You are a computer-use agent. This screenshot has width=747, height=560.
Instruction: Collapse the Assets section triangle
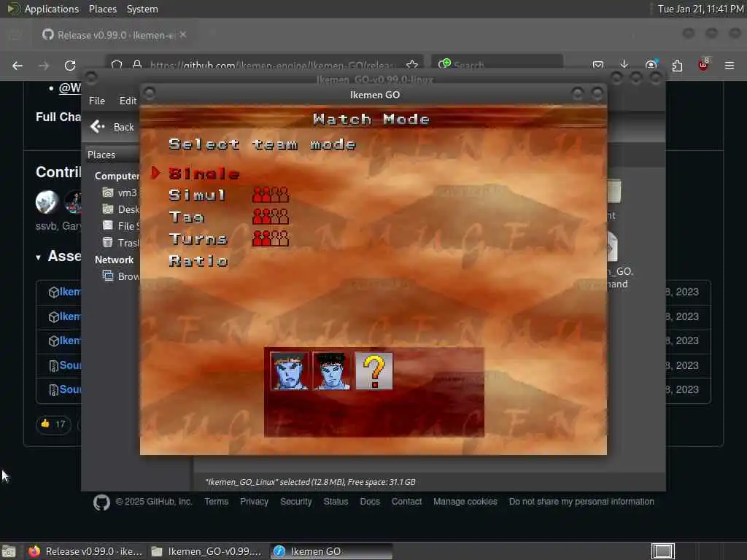coord(38,257)
